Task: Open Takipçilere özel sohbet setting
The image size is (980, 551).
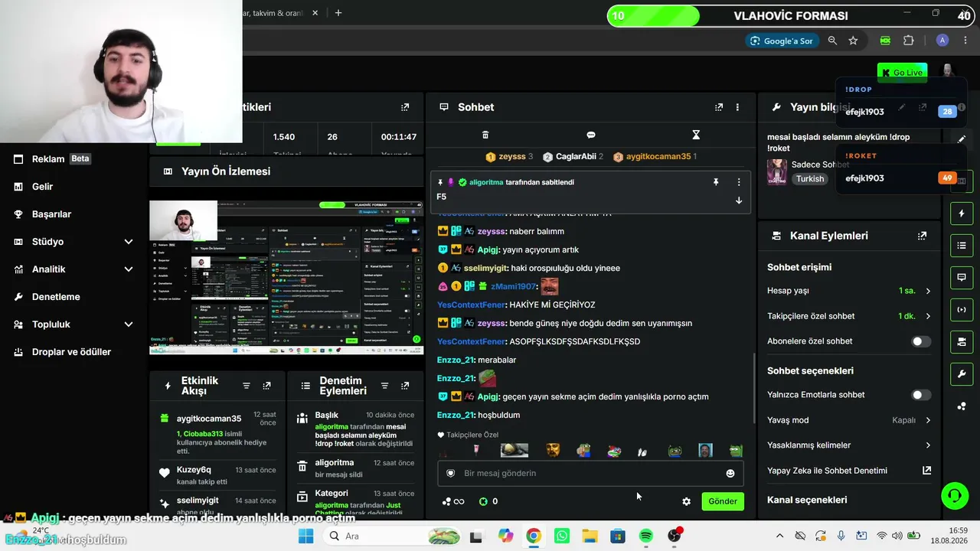Action: 850,316
